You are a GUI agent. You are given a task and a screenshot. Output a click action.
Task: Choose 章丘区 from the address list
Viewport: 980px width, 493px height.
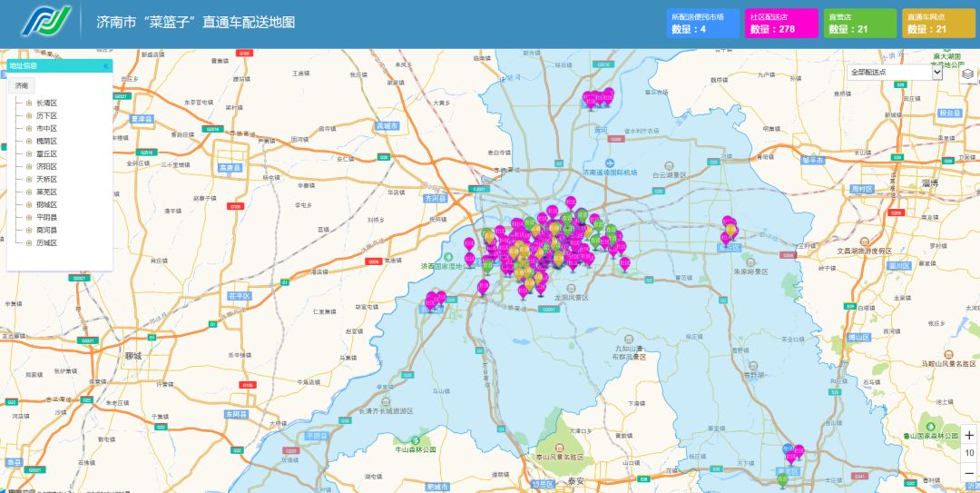point(46,154)
